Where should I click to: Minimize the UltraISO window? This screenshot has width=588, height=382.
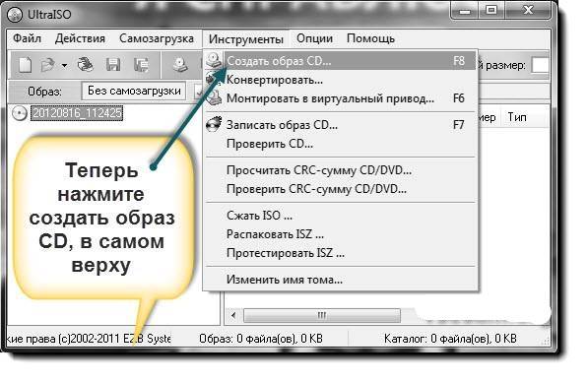coord(465,11)
